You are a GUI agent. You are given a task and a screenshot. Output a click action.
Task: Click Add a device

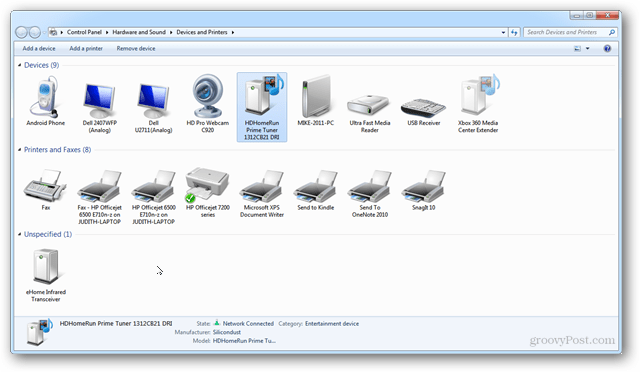pos(39,49)
